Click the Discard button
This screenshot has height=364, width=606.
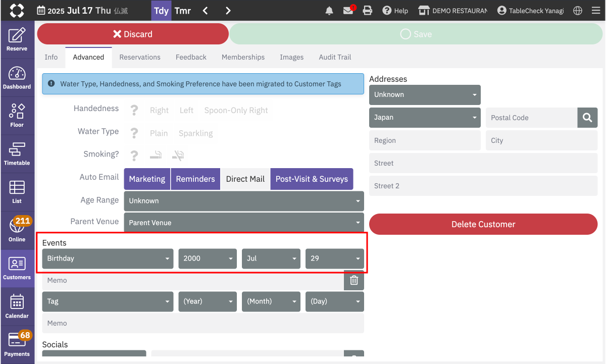(133, 34)
